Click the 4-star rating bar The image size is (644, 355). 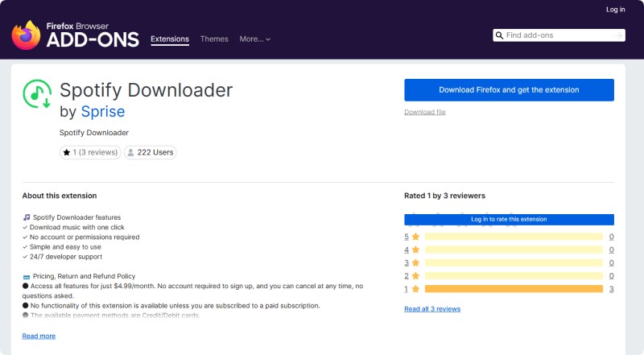pyautogui.click(x=514, y=250)
